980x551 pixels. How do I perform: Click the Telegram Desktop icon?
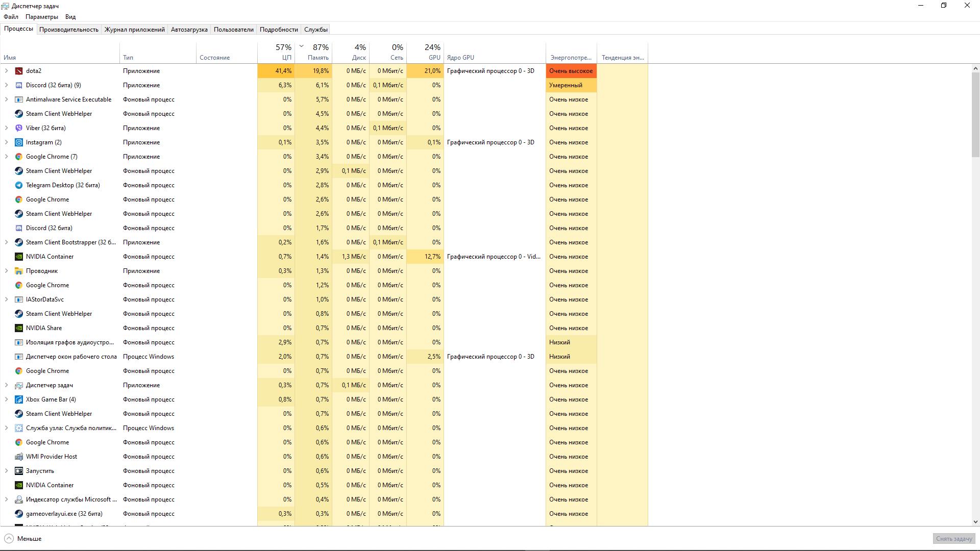click(19, 185)
